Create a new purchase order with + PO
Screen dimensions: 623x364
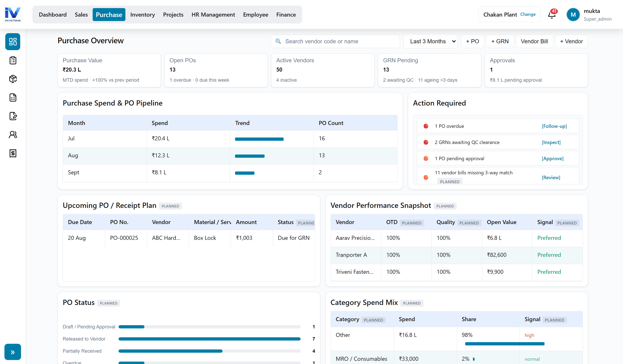click(x=473, y=41)
